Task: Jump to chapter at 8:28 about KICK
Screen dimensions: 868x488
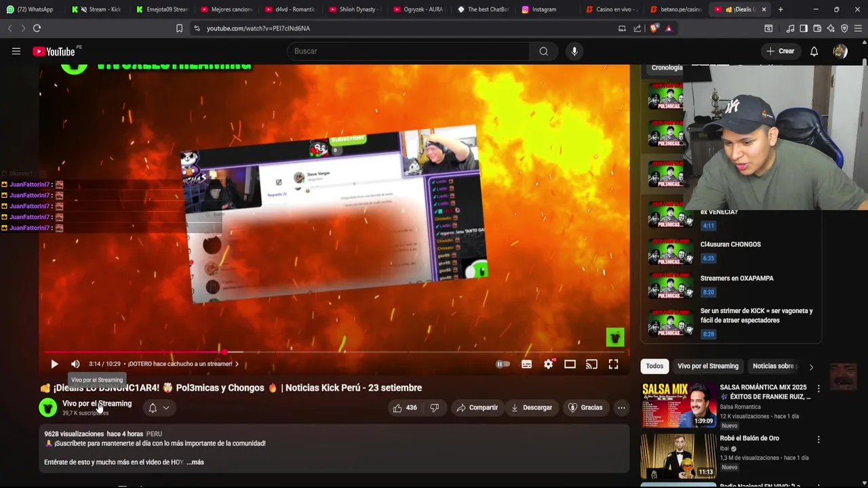Action: pos(730,323)
